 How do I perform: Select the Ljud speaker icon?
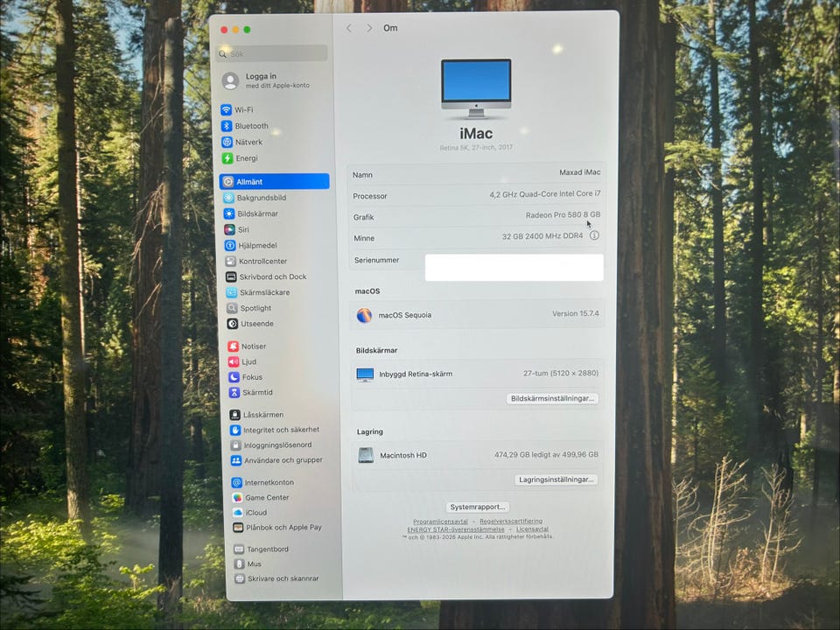(x=234, y=361)
